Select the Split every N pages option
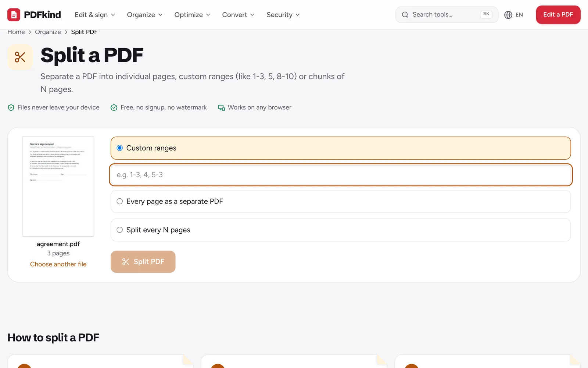This screenshot has width=588, height=368. point(341,230)
